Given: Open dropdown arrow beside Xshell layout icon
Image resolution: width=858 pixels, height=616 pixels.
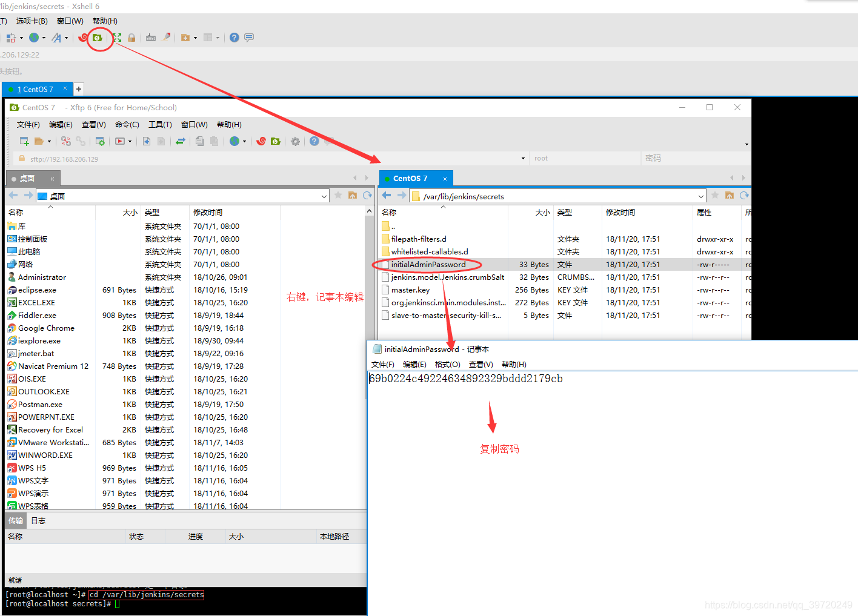Looking at the screenshot, I should point(218,38).
